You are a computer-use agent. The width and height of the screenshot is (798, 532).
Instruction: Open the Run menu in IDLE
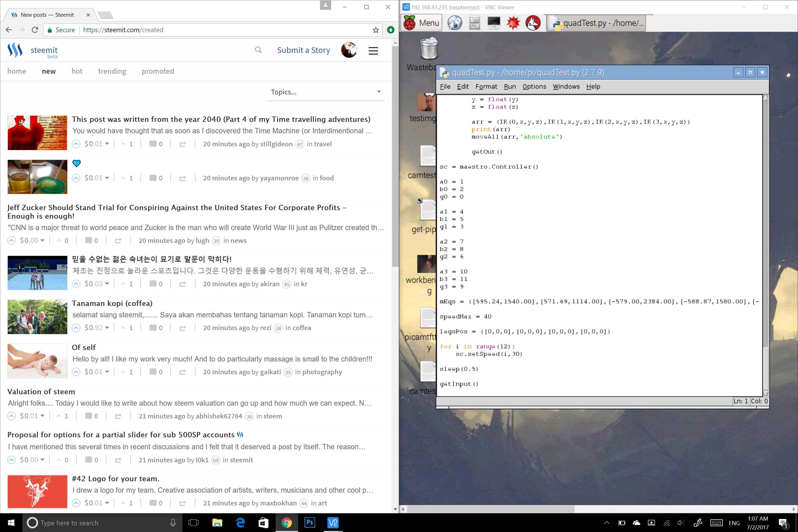(x=510, y=86)
